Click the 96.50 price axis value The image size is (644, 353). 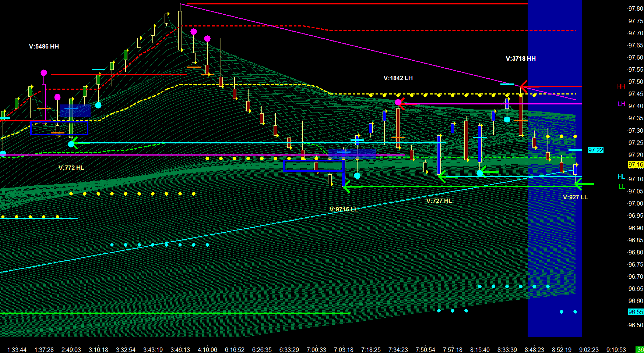pyautogui.click(x=636, y=325)
